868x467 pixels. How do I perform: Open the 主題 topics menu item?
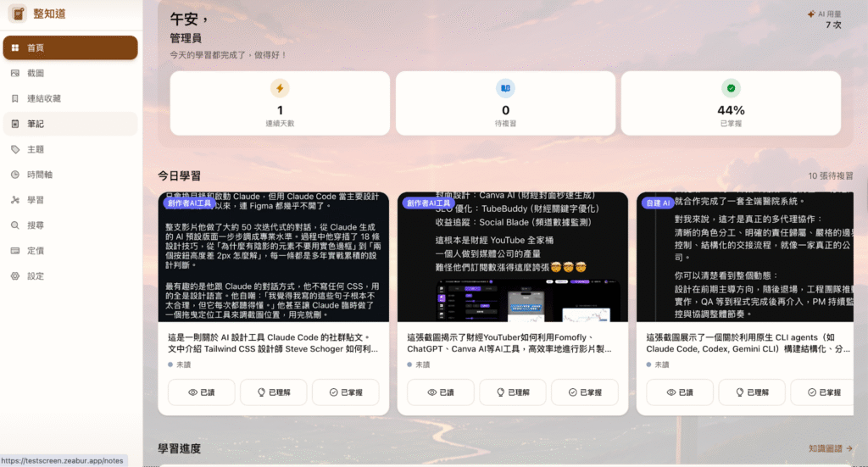[70, 149]
